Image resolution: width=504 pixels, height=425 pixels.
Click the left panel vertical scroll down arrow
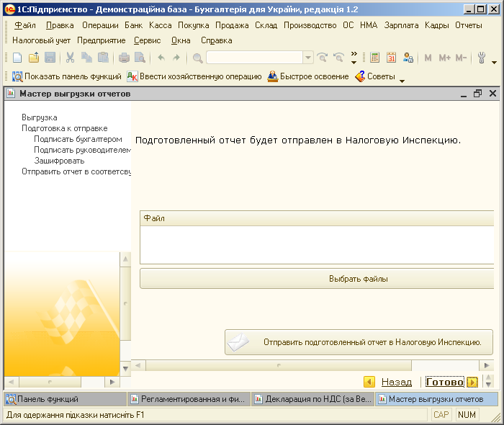125,369
